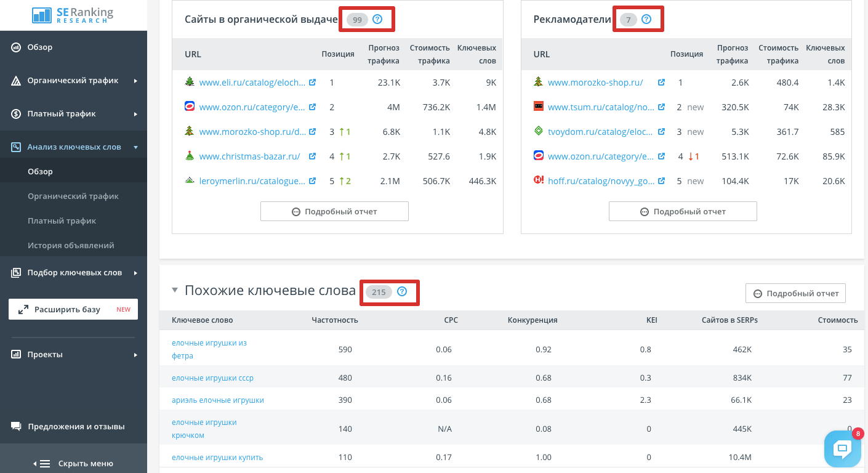Open keyword елочные игрушки из фетра
868x473 pixels.
(209, 349)
